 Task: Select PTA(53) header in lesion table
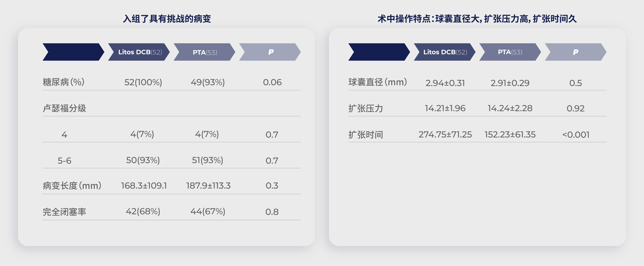tap(204, 52)
